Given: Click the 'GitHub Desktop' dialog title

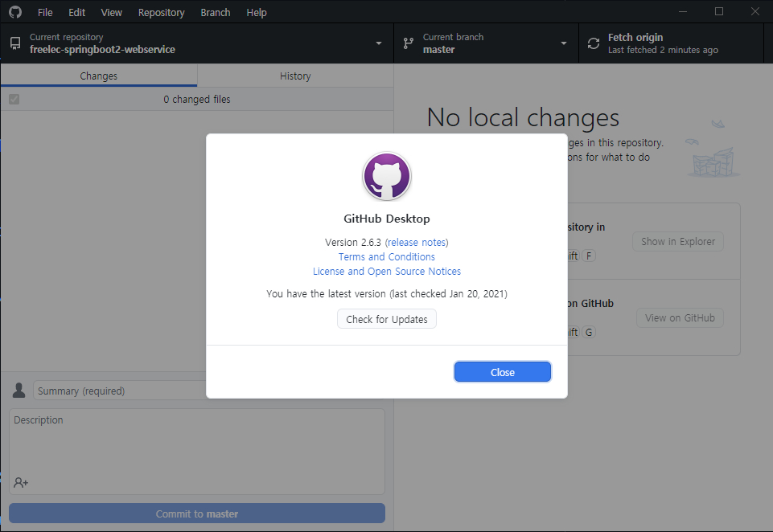Looking at the screenshot, I should pyautogui.click(x=386, y=219).
